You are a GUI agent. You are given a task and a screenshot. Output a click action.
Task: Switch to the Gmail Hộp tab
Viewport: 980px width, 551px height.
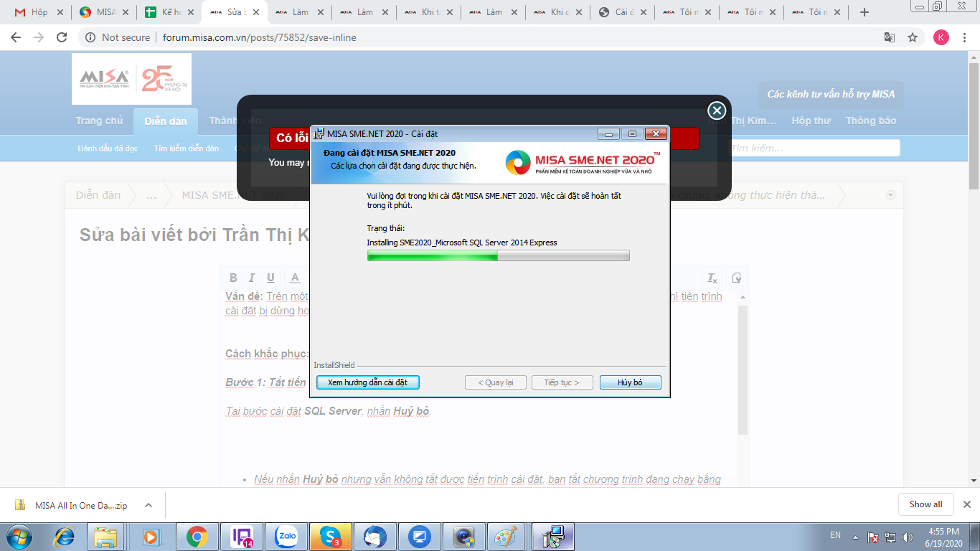click(40, 12)
